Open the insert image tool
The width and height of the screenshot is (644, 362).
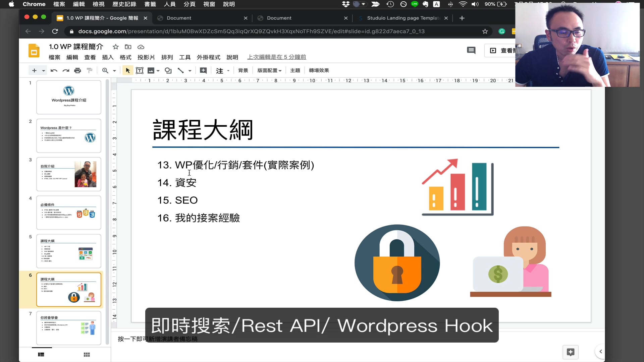pyautogui.click(x=150, y=70)
